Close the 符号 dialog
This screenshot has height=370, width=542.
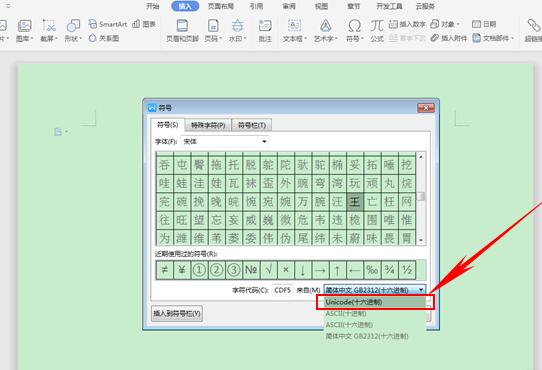(x=426, y=108)
